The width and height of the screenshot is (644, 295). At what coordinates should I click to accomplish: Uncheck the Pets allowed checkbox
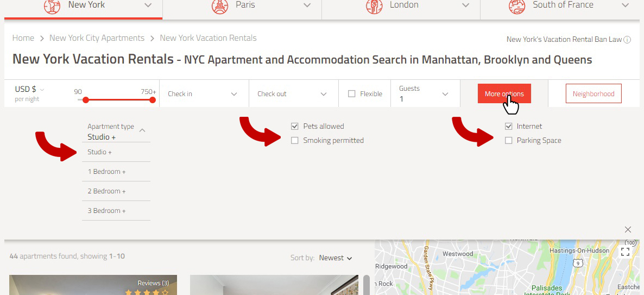click(x=294, y=126)
